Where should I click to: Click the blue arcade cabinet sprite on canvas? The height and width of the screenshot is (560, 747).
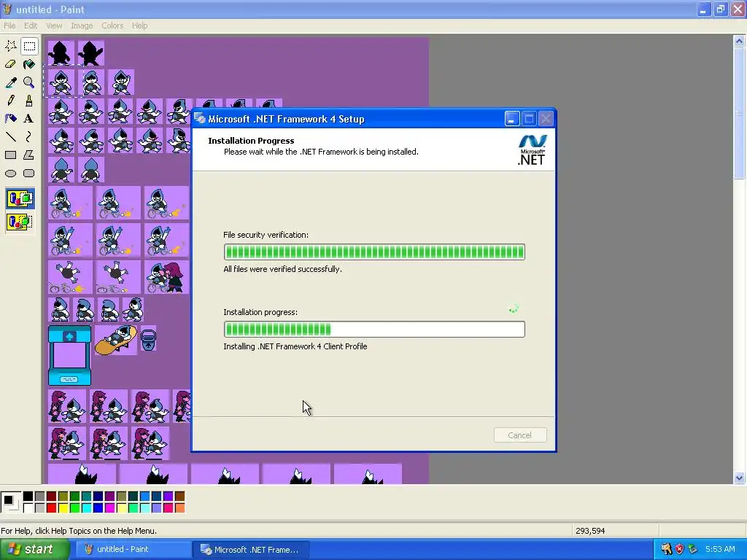[69, 355]
